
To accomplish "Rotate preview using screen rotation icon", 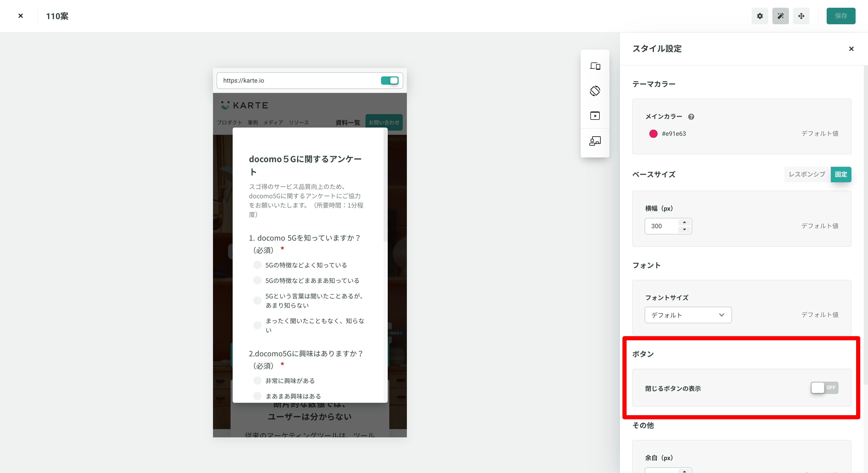I will 595,91.
